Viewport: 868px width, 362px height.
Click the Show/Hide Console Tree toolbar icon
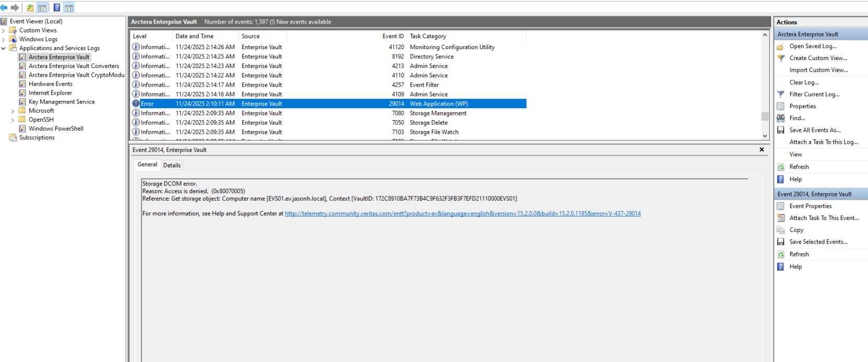pyautogui.click(x=42, y=8)
